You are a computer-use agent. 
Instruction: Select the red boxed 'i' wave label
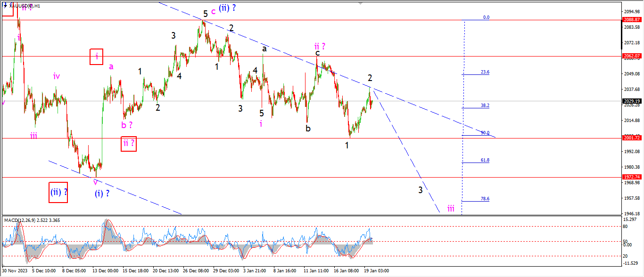click(97, 57)
